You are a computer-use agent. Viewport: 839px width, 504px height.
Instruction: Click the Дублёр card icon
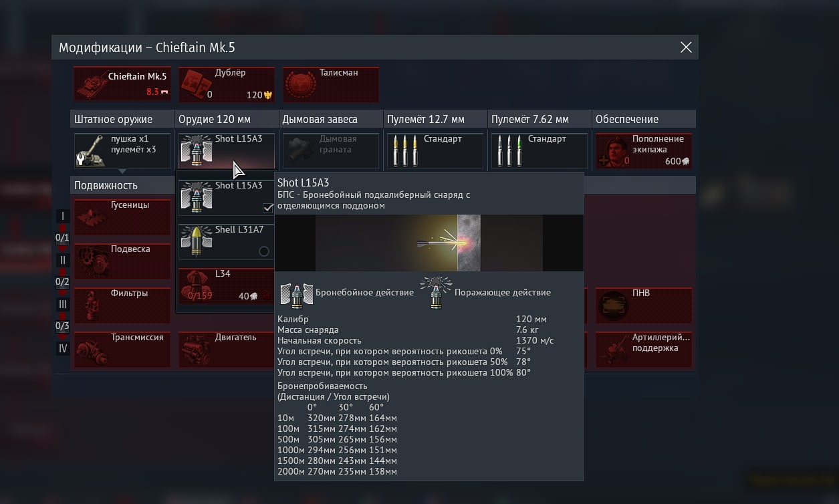coord(195,84)
